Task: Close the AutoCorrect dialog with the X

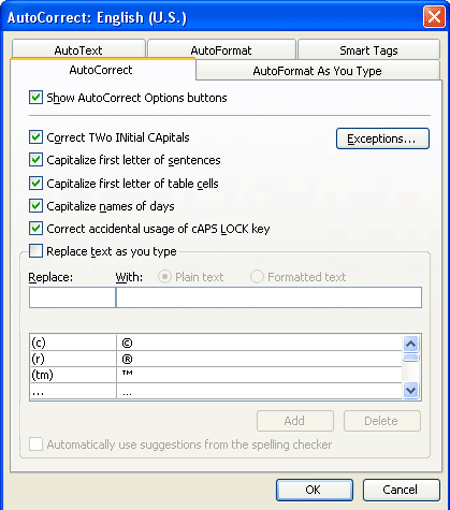Action: point(434,16)
